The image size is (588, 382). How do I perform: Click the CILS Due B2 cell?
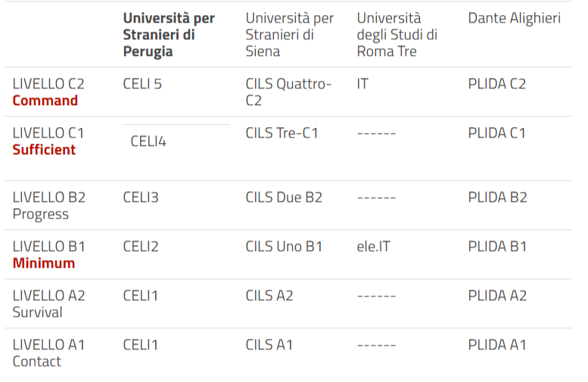pos(284,197)
